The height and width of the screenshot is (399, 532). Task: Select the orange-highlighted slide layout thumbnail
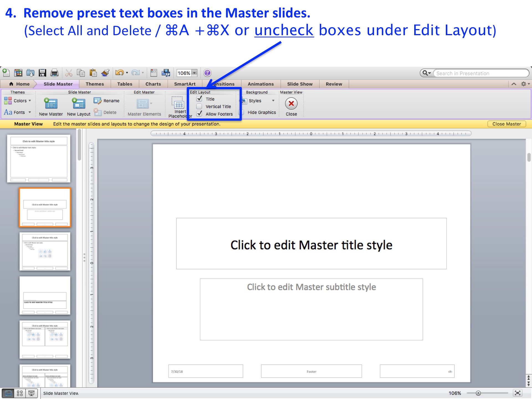[45, 207]
